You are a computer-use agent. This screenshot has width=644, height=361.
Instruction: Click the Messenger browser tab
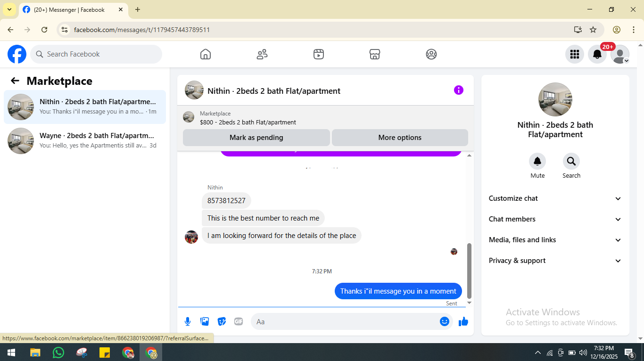click(73, 10)
